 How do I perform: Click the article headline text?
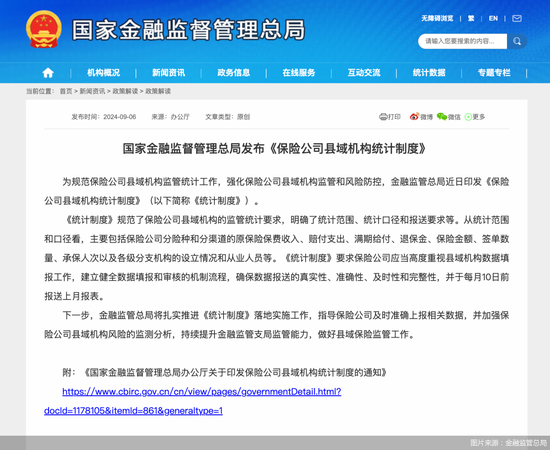point(274,149)
